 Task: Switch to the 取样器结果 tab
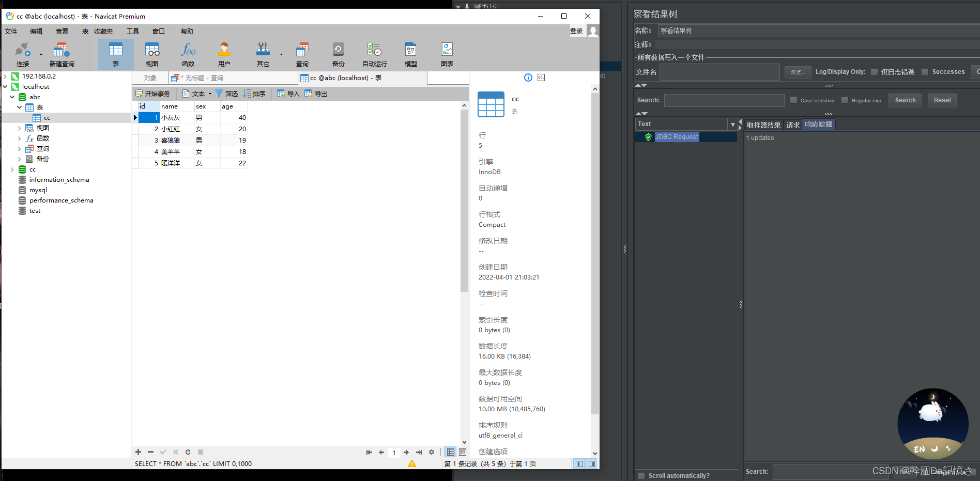click(763, 125)
